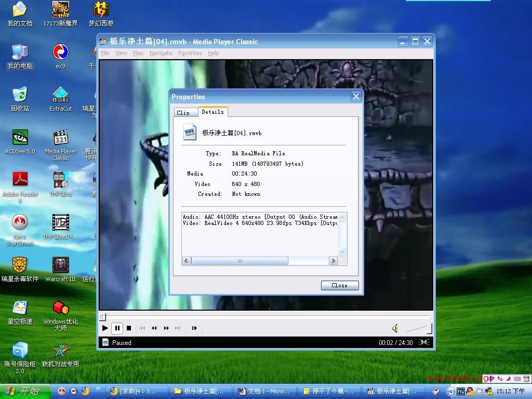Select the 星空极速 desktop icon
The image size is (532, 399).
[20, 312]
